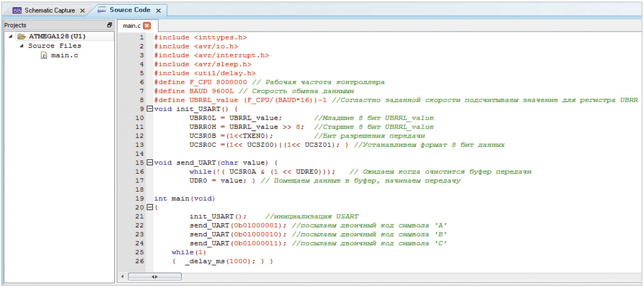The image size is (644, 288).
Task: Click '#define BAUD 9600L' text
Action: pos(194,91)
